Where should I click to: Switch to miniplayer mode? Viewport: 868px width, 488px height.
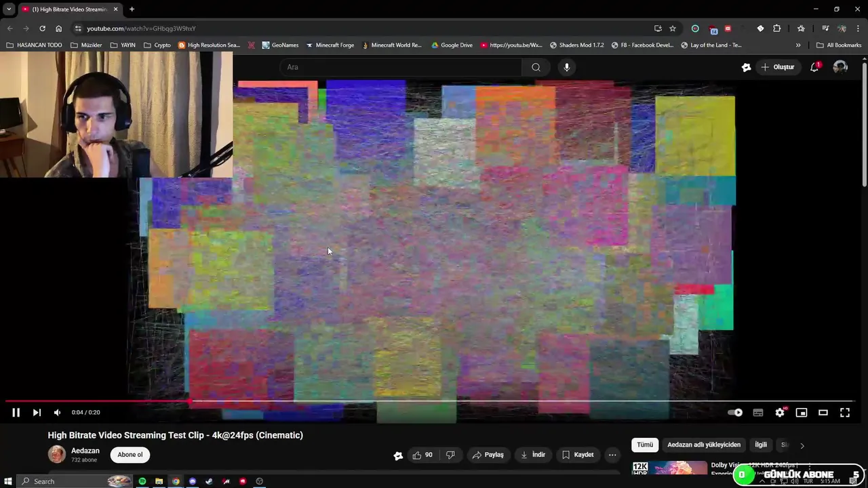tap(802, 412)
